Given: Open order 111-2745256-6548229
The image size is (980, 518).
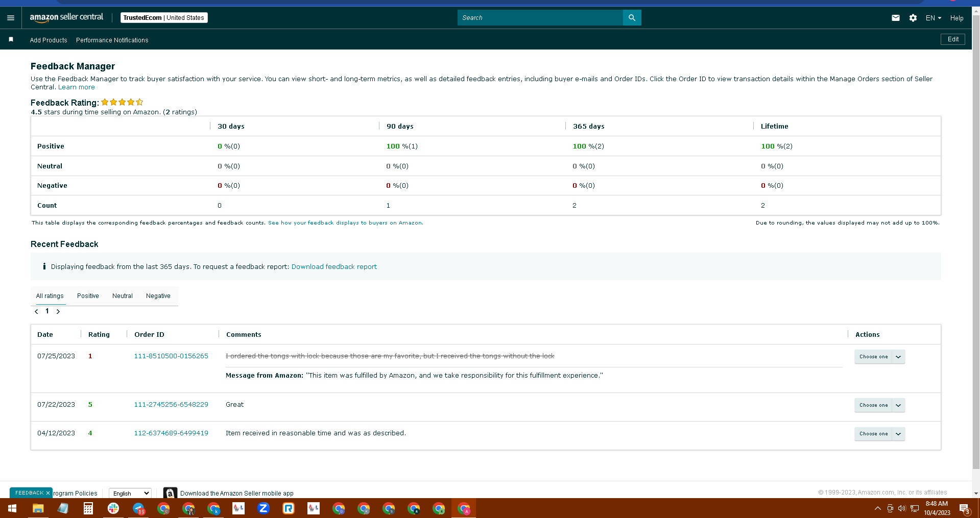Looking at the screenshot, I should (171, 405).
